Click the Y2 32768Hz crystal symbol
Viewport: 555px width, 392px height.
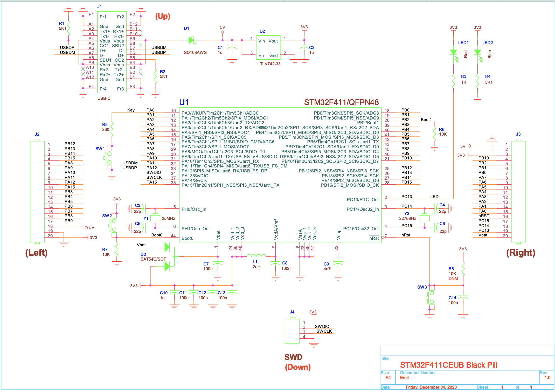[x=425, y=218]
